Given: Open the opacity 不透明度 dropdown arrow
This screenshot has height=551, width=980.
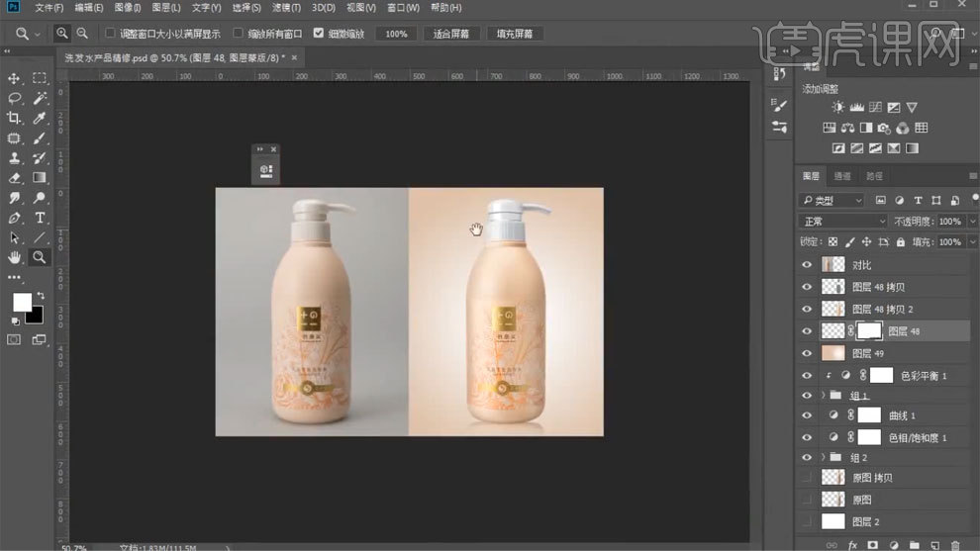Looking at the screenshot, I should coord(972,222).
